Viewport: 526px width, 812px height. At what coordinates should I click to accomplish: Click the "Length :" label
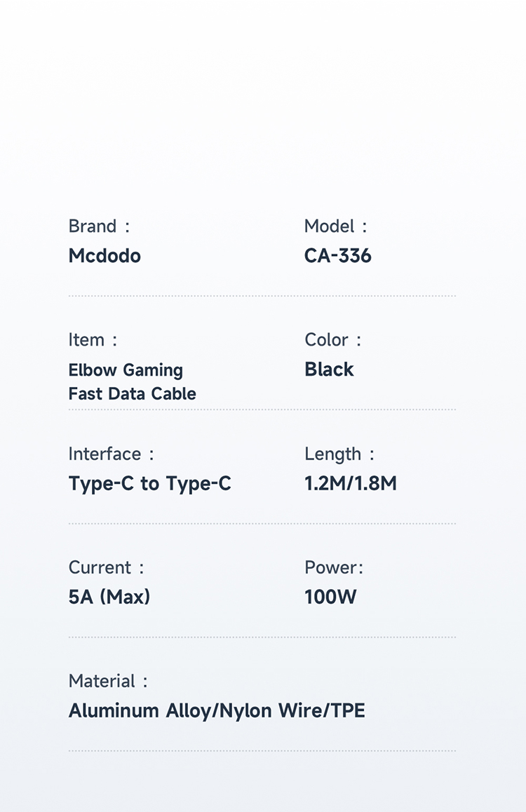(x=339, y=454)
